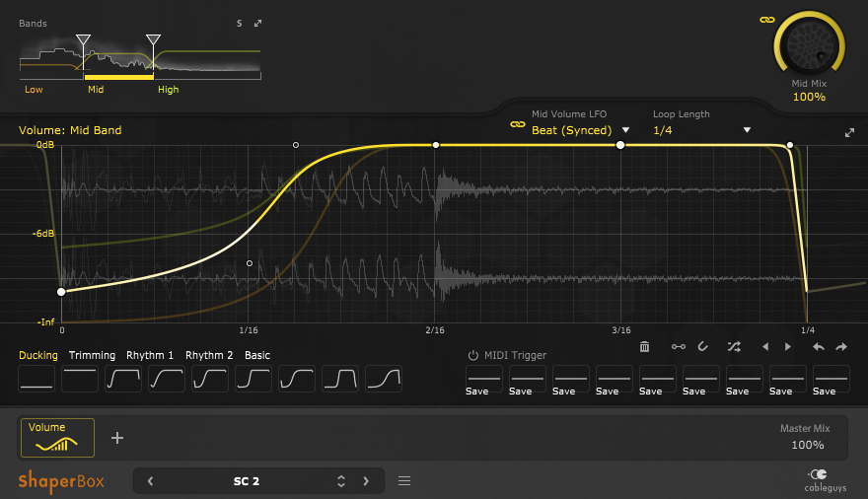Image resolution: width=868 pixels, height=499 pixels.
Task: Add a new shaper with plus icon
Action: tap(117, 438)
